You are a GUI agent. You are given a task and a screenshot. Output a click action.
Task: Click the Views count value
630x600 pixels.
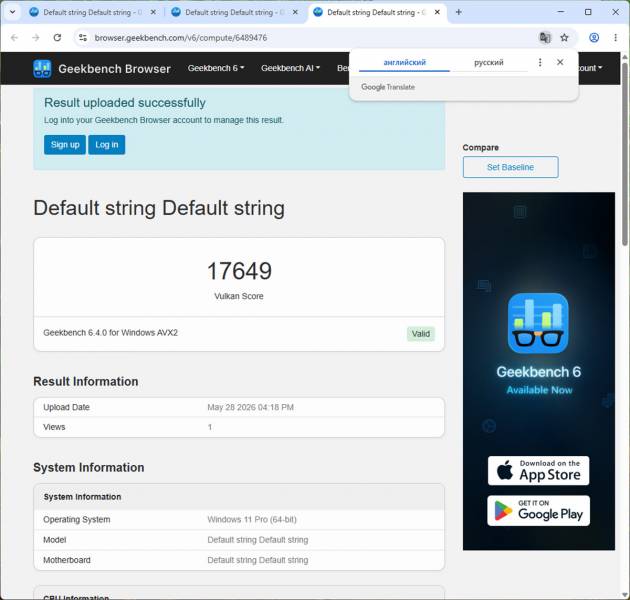(x=210, y=427)
